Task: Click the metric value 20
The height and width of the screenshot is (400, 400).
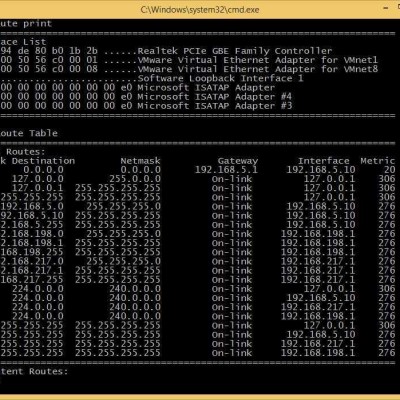Action: click(389, 170)
